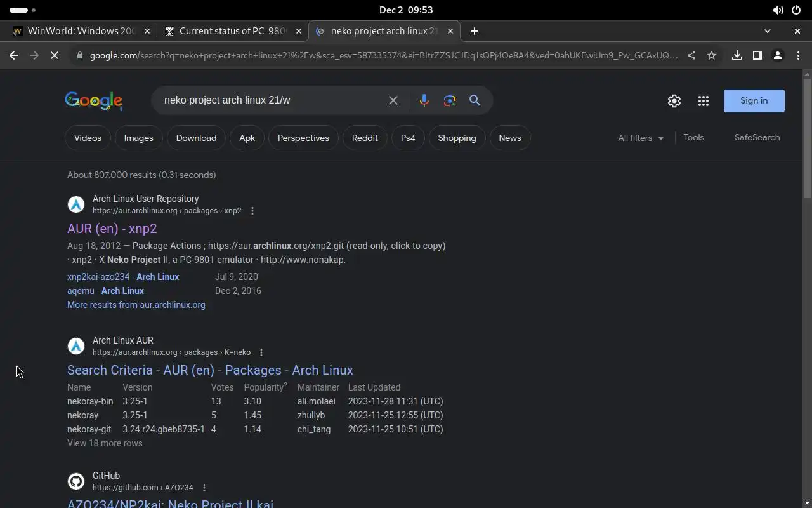Open xnp2kai-azo234 Arch Linux sublink
The width and height of the screenshot is (812, 508).
pos(123,277)
